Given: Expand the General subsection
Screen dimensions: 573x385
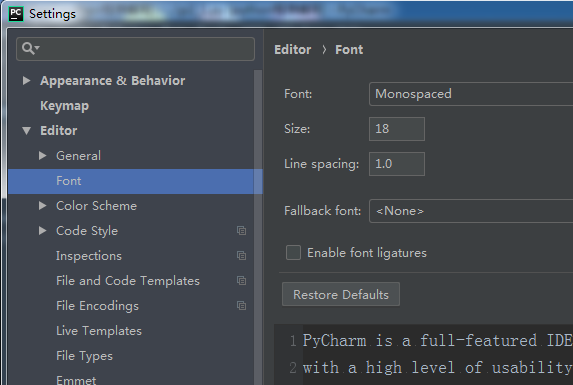Looking at the screenshot, I should click(x=43, y=156).
